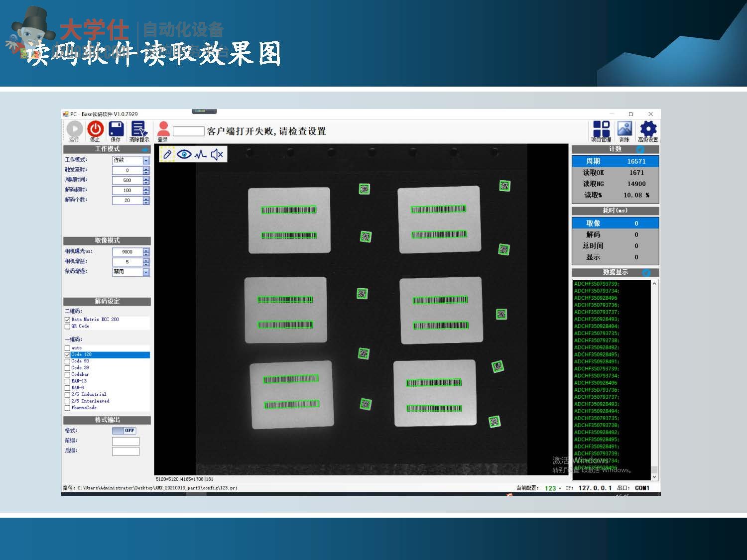
Task: Click the 解码个数 spinner arrows
Action: point(146,200)
